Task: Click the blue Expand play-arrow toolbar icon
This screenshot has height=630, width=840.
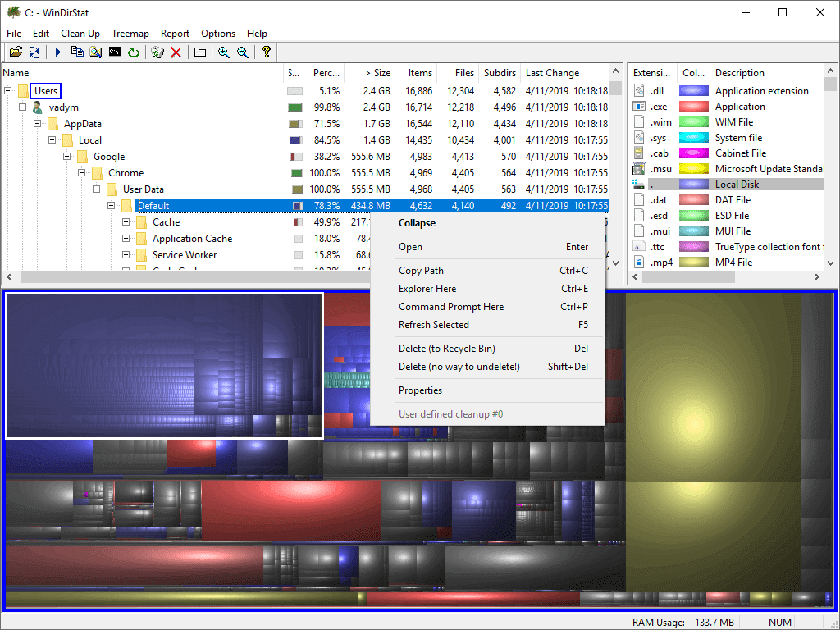Action: (58, 52)
